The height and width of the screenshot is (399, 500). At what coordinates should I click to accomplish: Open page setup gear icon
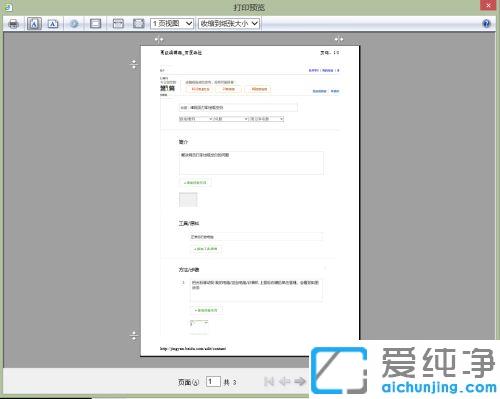pyautogui.click(x=74, y=24)
